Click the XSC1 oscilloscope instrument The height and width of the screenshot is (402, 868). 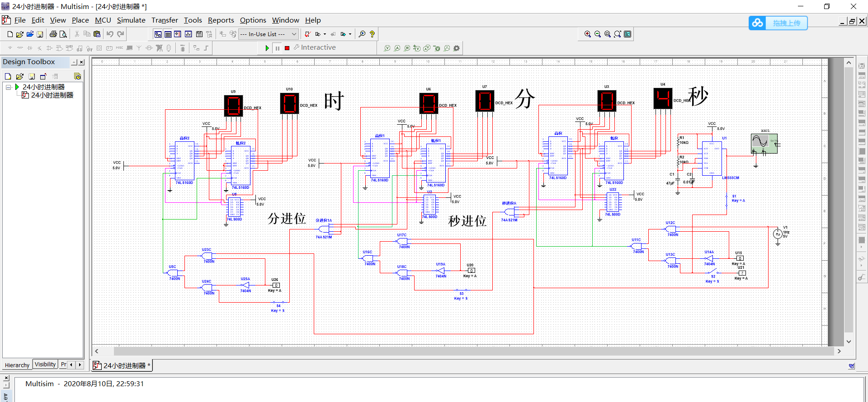[x=764, y=143]
